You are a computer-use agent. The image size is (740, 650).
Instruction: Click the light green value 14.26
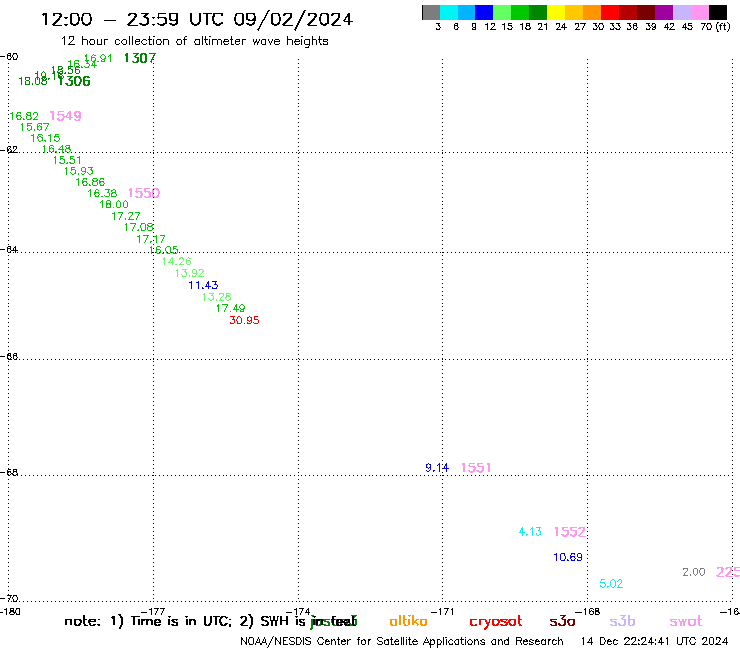point(177,262)
